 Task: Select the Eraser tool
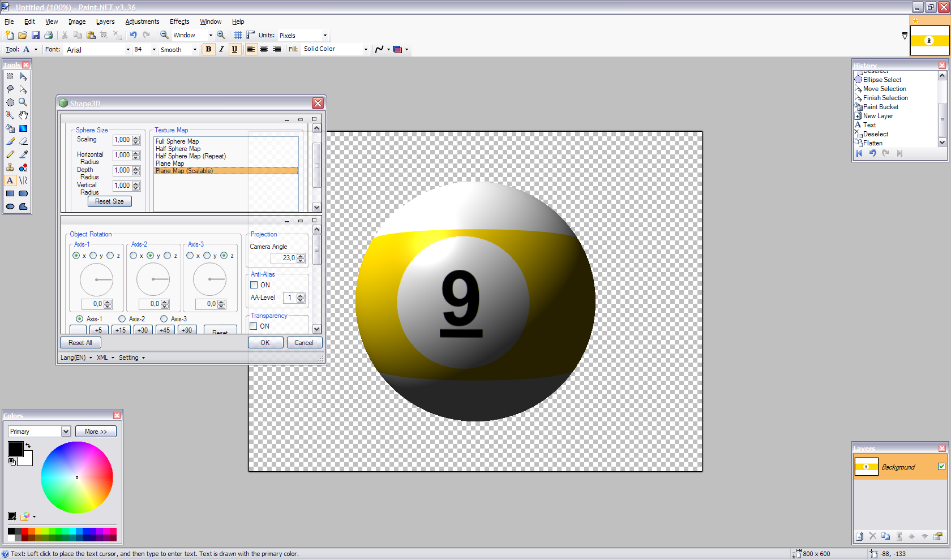[23, 141]
